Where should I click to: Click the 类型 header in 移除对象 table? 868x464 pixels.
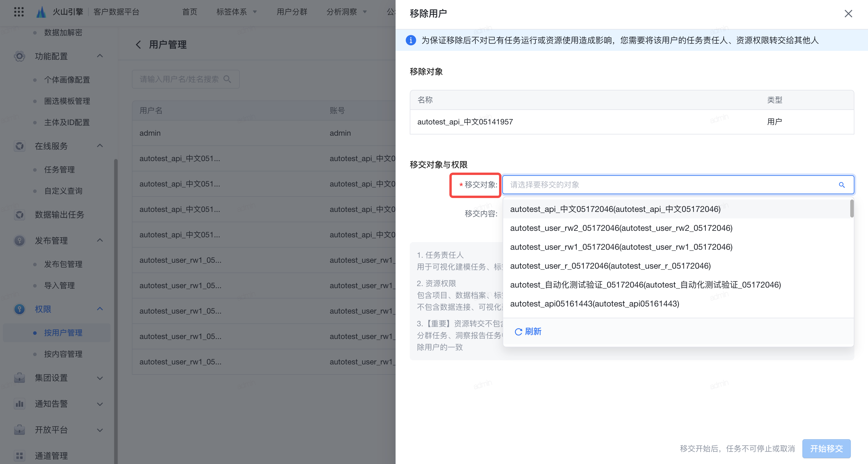click(774, 100)
